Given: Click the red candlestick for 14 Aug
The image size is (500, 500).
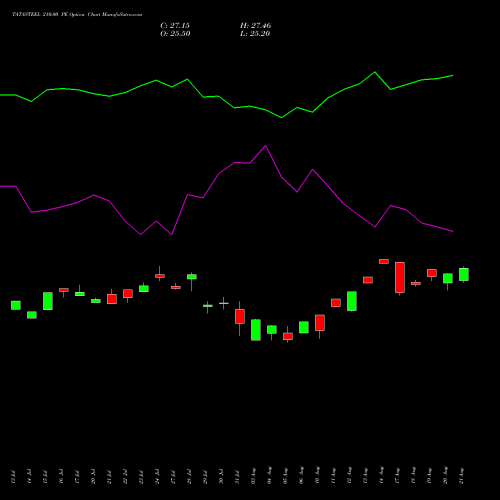Looking at the screenshot, I should tap(384, 261).
